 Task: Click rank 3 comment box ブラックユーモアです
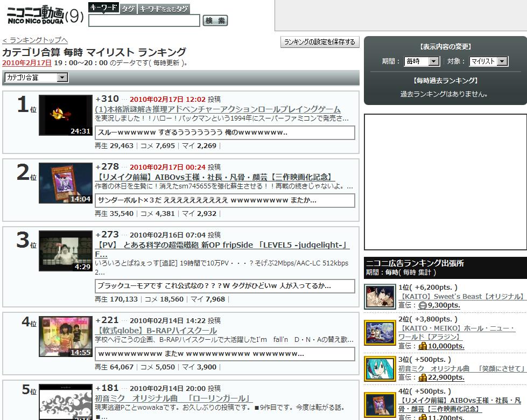point(225,286)
